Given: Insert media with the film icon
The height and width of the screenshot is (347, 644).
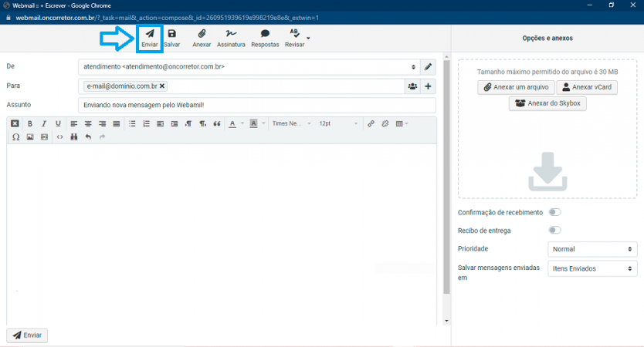Looking at the screenshot, I should (44, 137).
